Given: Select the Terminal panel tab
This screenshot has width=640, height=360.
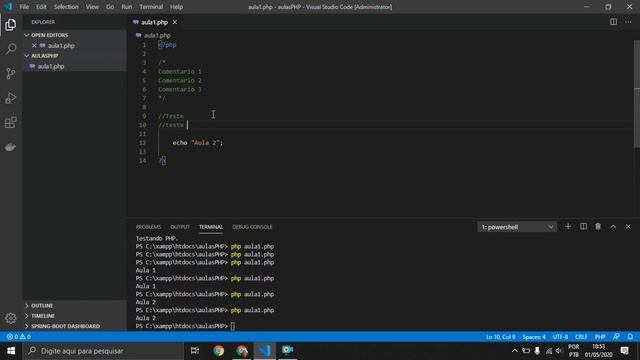Looking at the screenshot, I should [x=211, y=227].
